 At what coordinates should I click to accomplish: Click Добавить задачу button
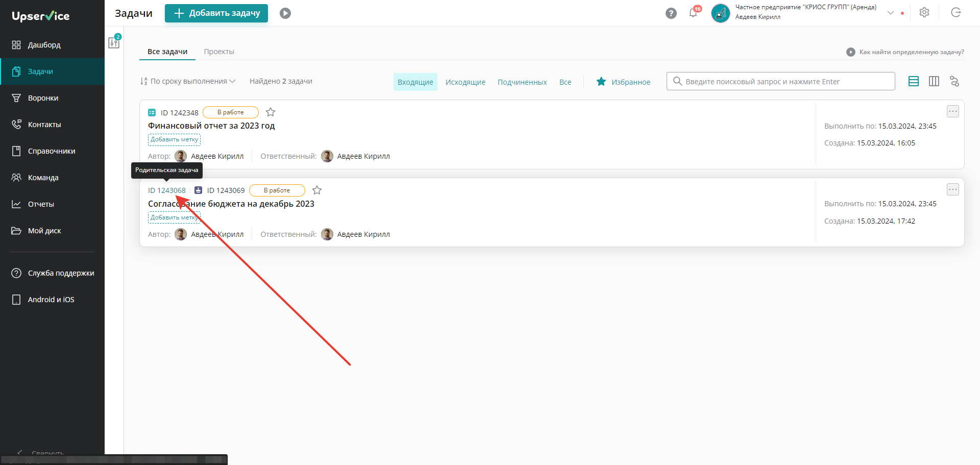click(x=216, y=13)
